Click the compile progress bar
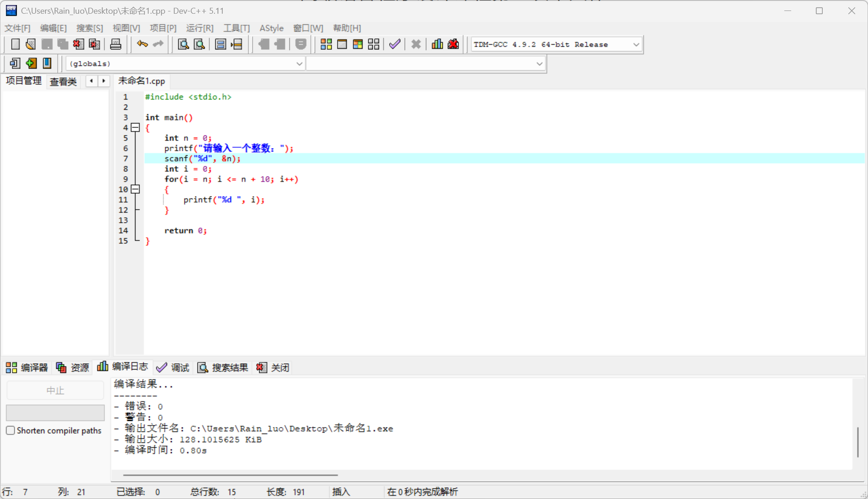868x499 pixels. 55,413
